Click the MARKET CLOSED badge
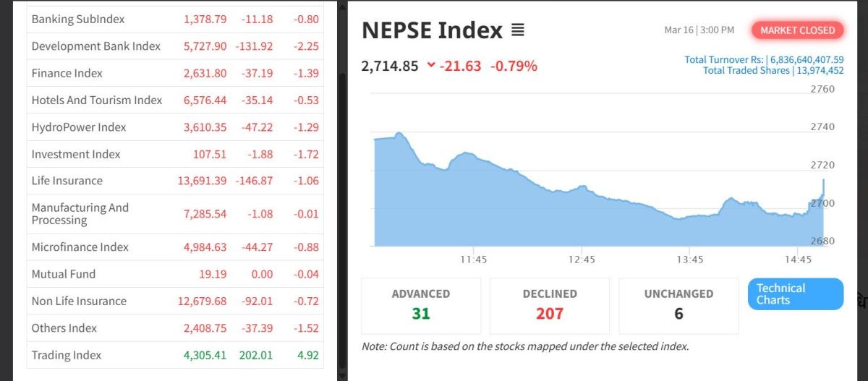868x381 pixels. pos(797,30)
